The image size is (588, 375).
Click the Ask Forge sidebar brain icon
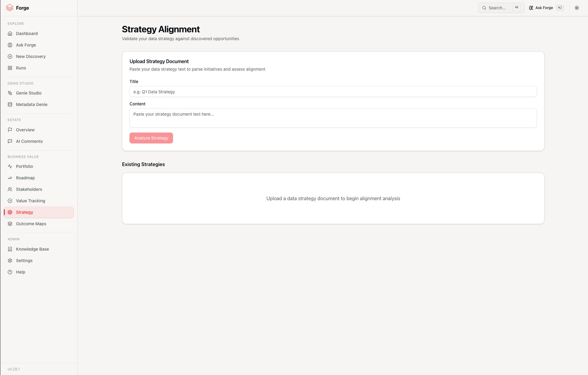pos(10,45)
